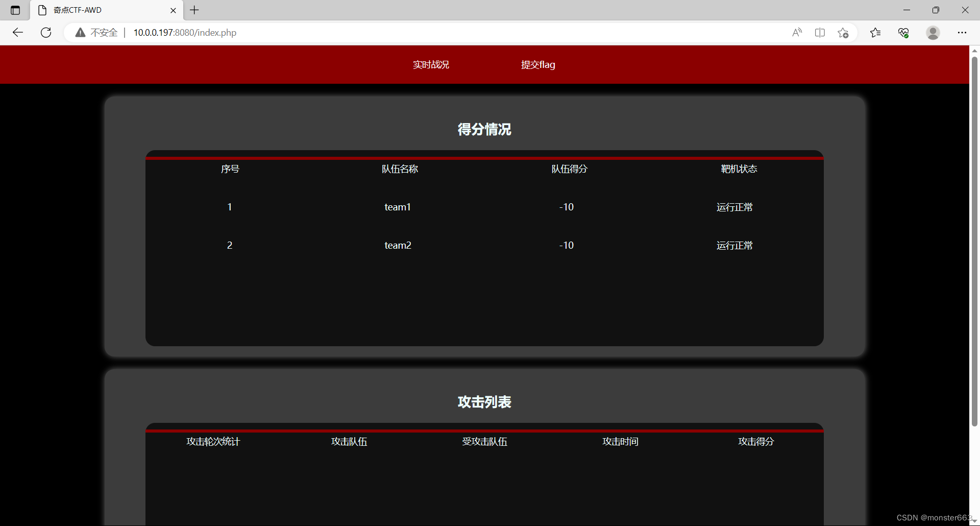Click the 队伍名称 column header
Viewport: 980px width, 526px height.
coord(400,169)
